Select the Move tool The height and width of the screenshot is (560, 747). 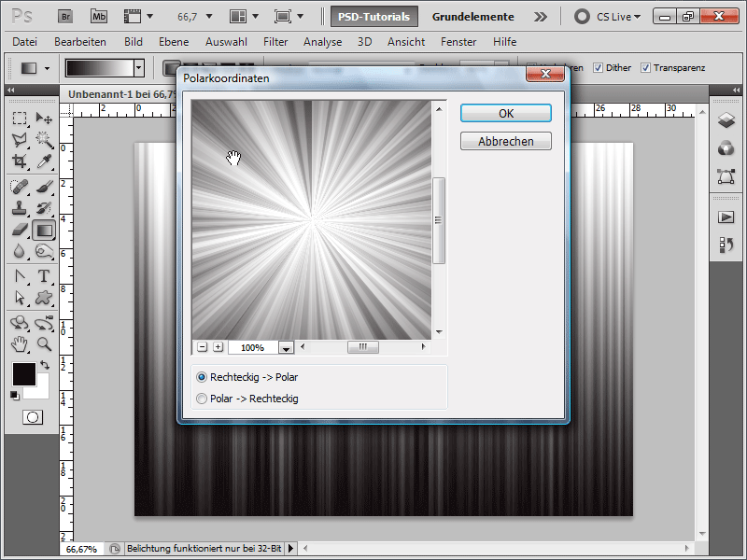(44, 118)
